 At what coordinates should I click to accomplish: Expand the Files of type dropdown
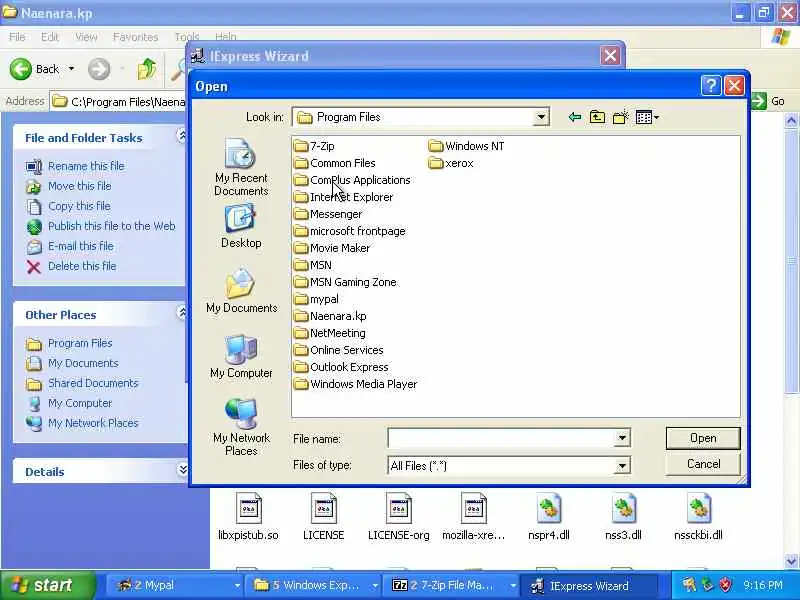622,465
